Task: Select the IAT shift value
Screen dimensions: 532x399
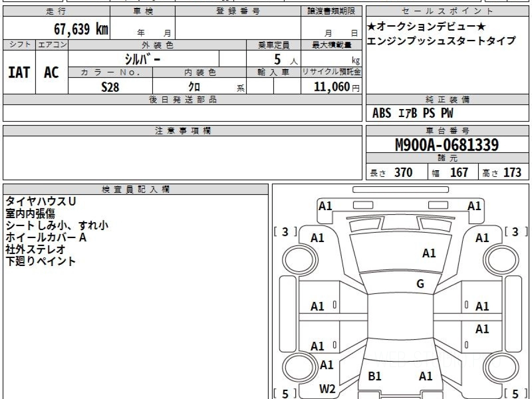Action: point(19,72)
